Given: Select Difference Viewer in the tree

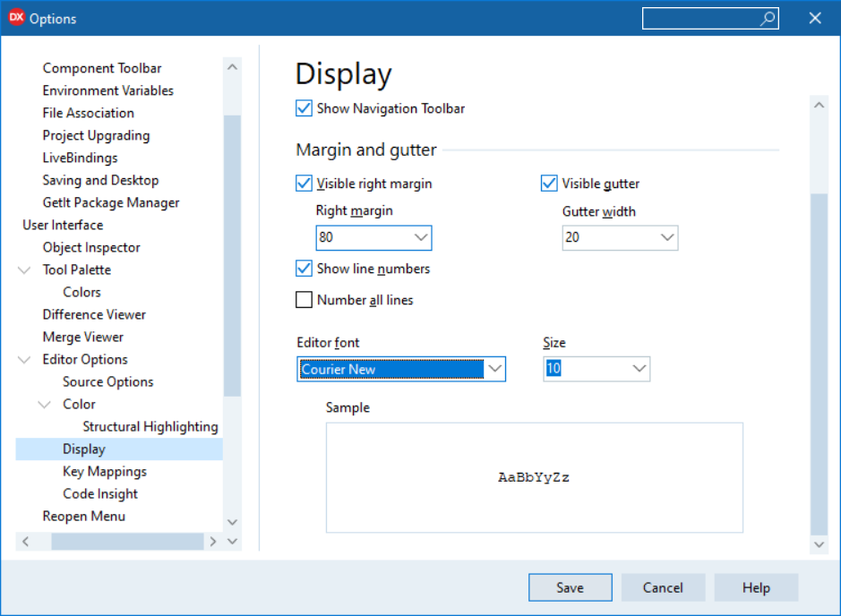Looking at the screenshot, I should [x=94, y=314].
